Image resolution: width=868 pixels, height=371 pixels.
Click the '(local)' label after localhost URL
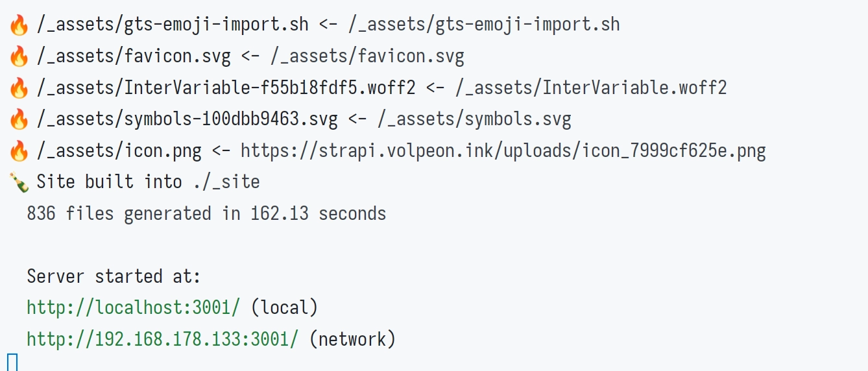tap(284, 307)
